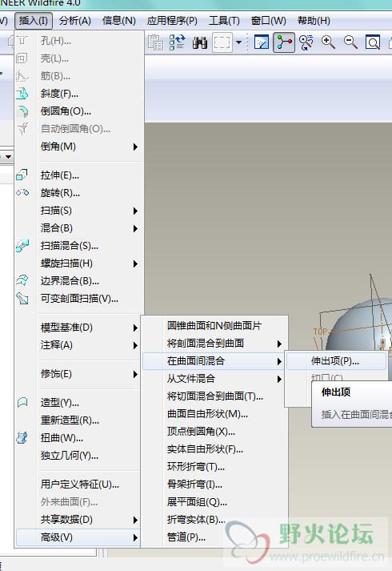Image resolution: width=392 pixels, height=571 pixels.
Task: Click the revolve icon beside 旋转(R)
Action: 22,192
